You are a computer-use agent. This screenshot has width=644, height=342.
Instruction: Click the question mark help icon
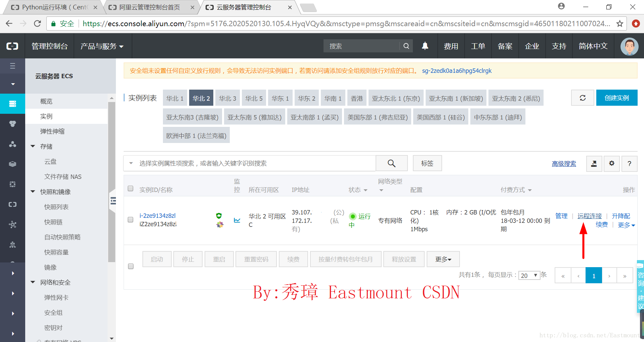point(629,163)
